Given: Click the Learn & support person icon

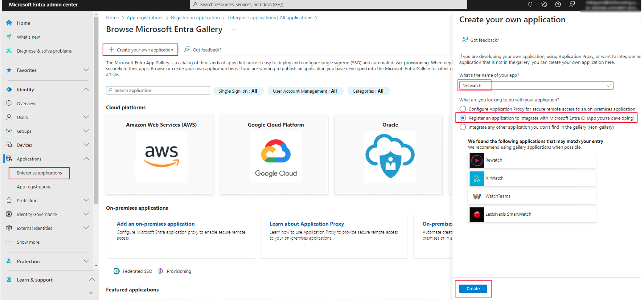Looking at the screenshot, I should [9, 280].
